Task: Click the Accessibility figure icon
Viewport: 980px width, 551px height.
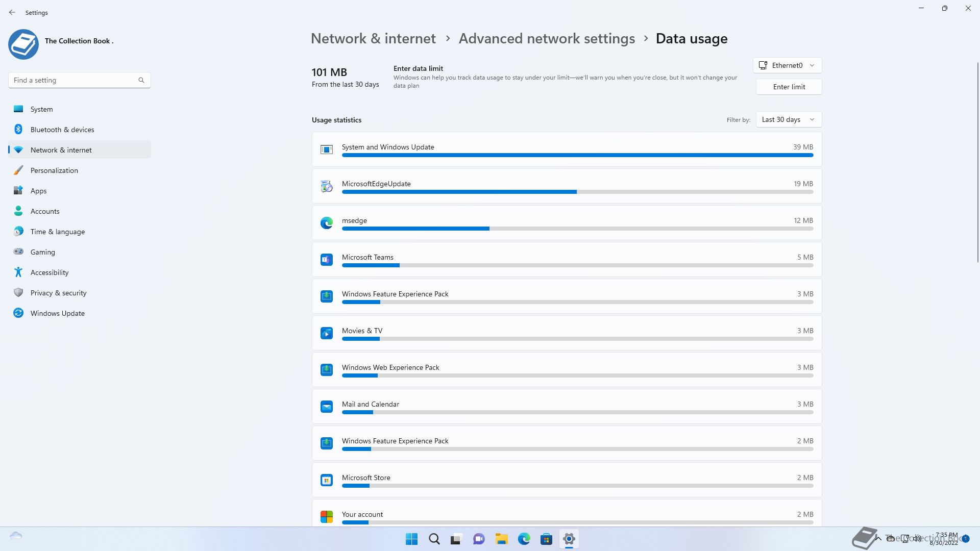Action: click(x=18, y=272)
